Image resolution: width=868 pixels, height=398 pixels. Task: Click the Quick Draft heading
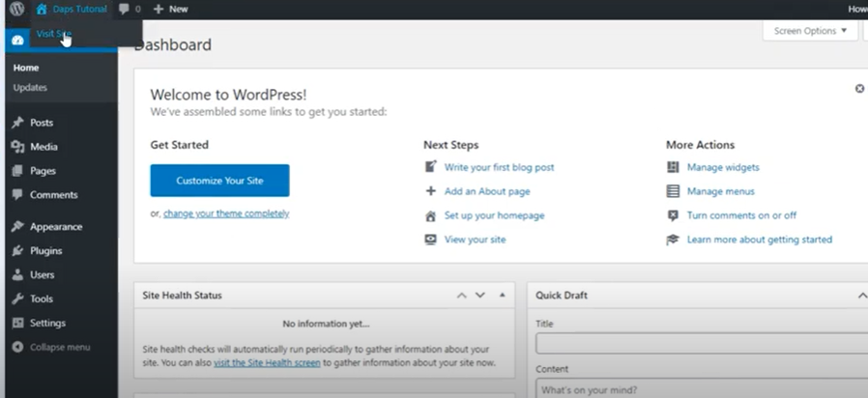tap(562, 296)
